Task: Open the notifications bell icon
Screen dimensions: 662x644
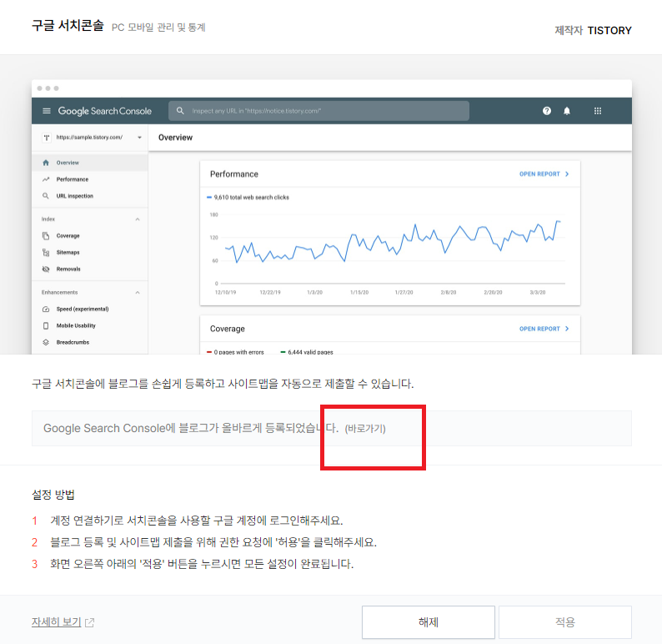Action: coord(567,111)
